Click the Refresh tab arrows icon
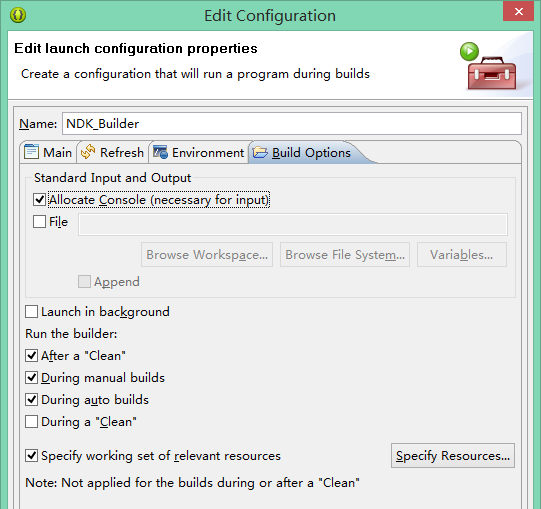The height and width of the screenshot is (509, 541). (x=88, y=152)
